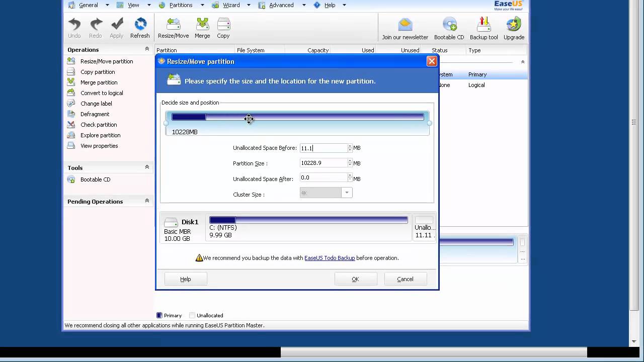Select the Resize/Move toolbar icon
The height and width of the screenshot is (362, 644).
point(173,24)
